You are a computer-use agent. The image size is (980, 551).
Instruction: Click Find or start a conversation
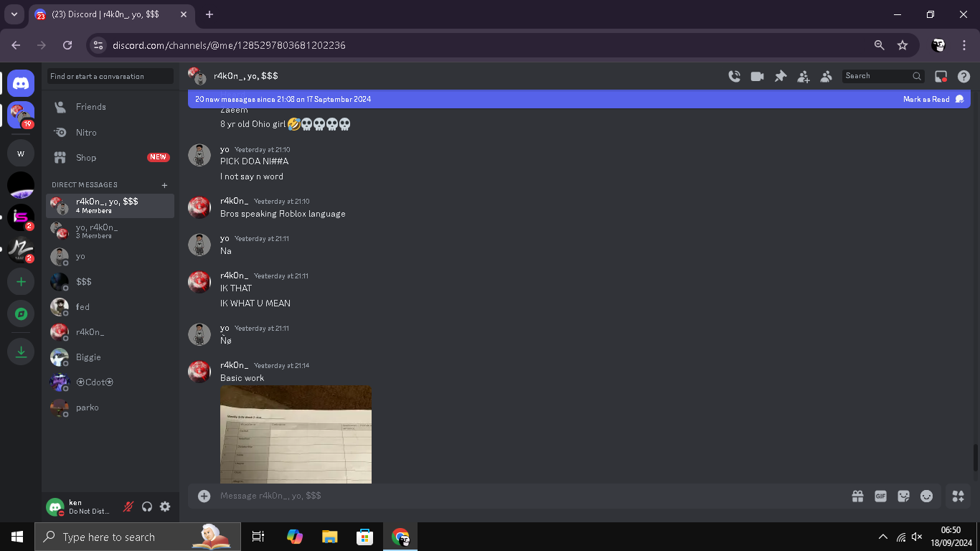click(110, 76)
